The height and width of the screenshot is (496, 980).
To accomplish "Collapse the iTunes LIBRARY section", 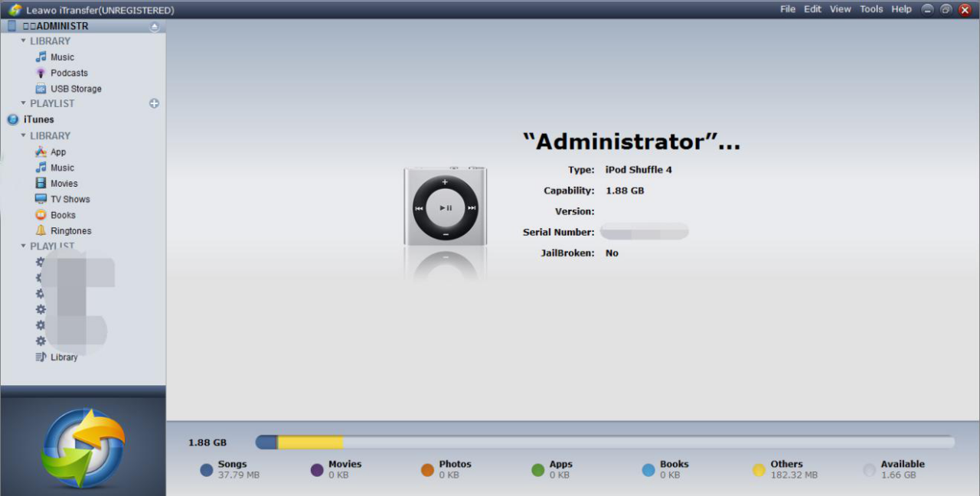I will 24,136.
